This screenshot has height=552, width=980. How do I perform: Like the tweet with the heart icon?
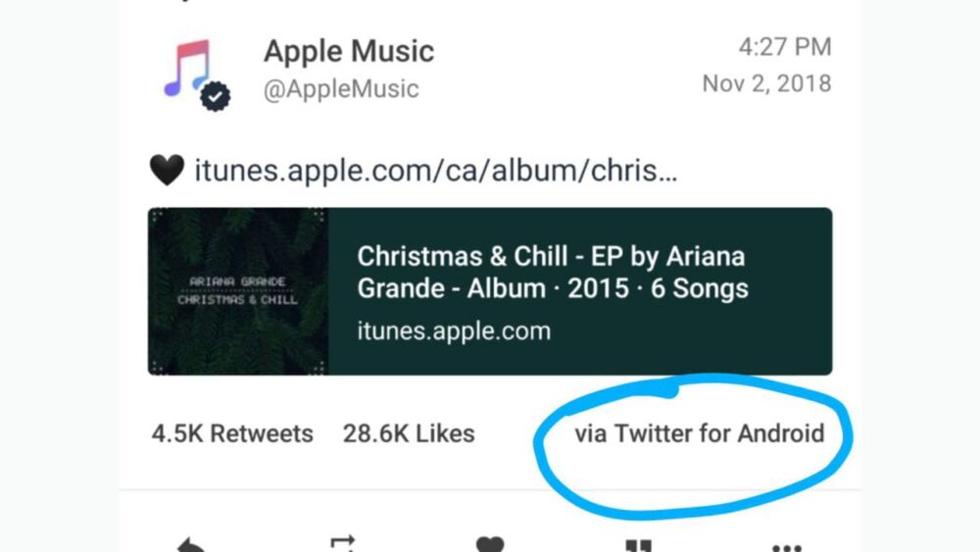(x=489, y=544)
